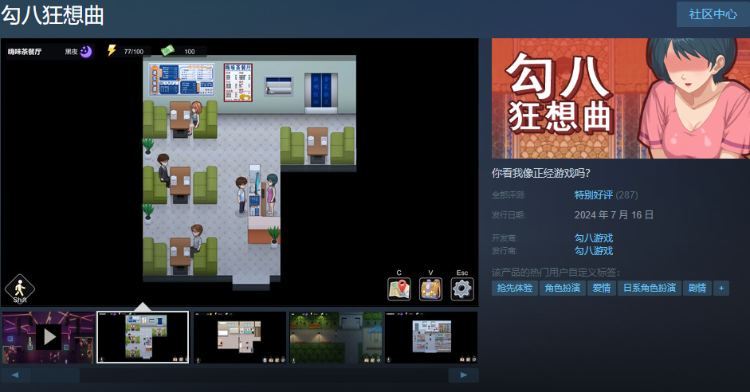Open the 社区中心 community hub button

click(x=713, y=14)
